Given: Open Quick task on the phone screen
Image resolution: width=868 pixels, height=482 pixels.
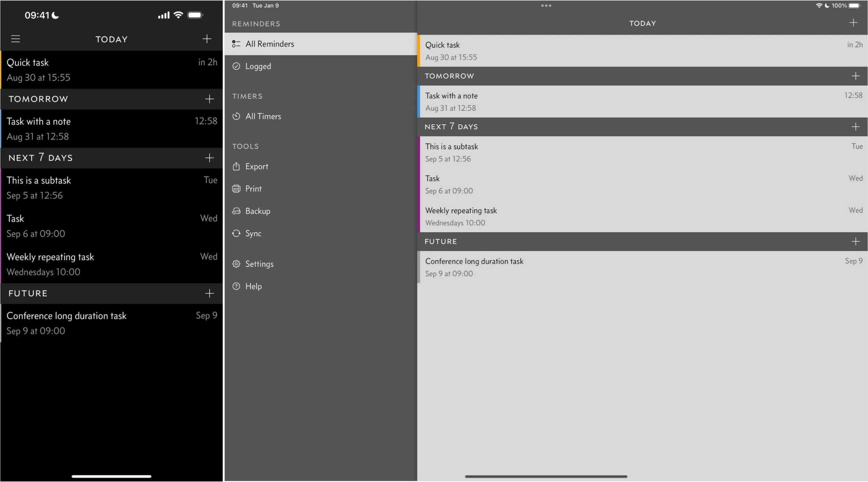Looking at the screenshot, I should 111,70.
